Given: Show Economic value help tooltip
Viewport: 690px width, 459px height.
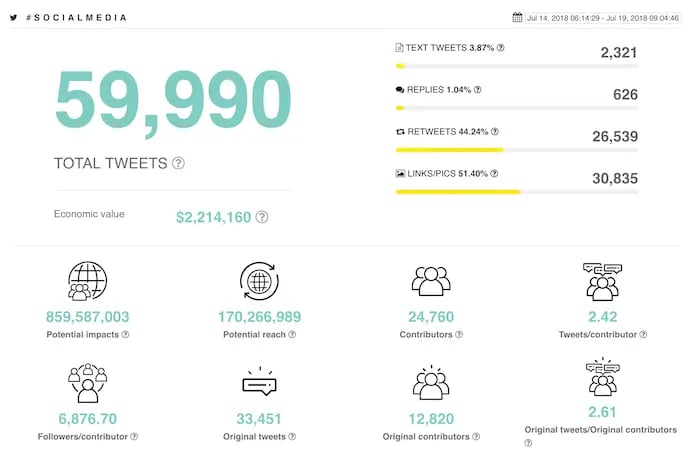Looking at the screenshot, I should tap(262, 216).
